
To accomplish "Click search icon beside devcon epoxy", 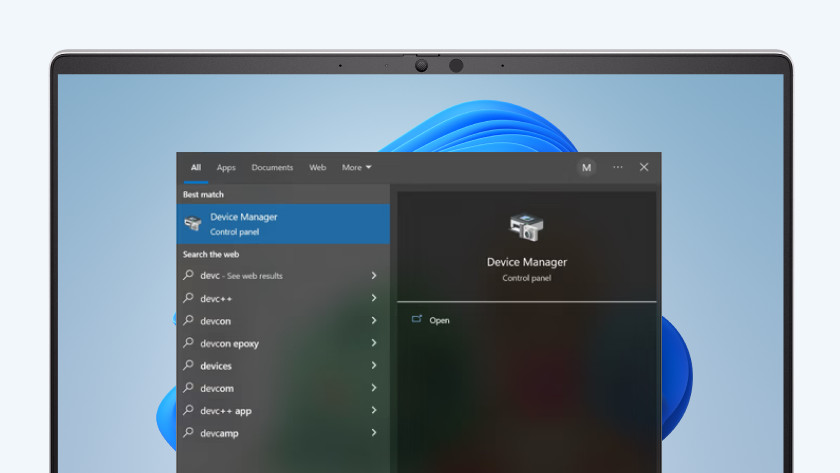I will [188, 342].
